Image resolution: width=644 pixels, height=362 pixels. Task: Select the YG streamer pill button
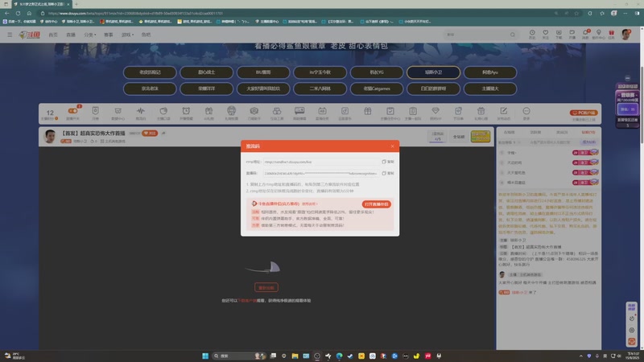377,72
